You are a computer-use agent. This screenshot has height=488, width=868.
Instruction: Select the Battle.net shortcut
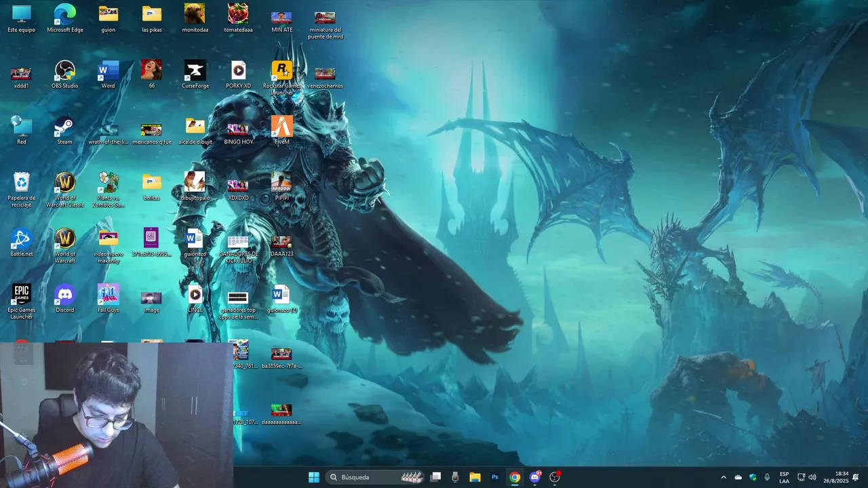click(22, 243)
